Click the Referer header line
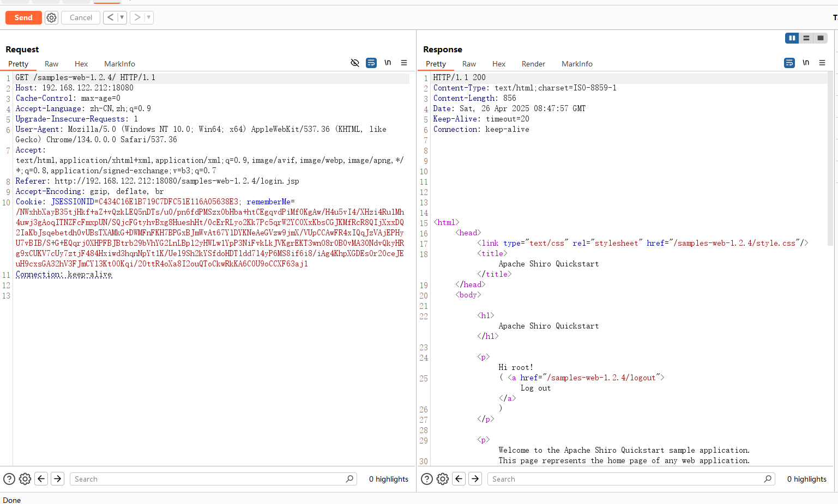The width and height of the screenshot is (838, 504). tap(157, 181)
